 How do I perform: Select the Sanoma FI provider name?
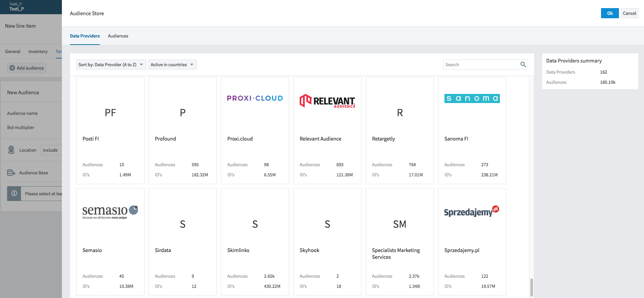[x=456, y=139]
